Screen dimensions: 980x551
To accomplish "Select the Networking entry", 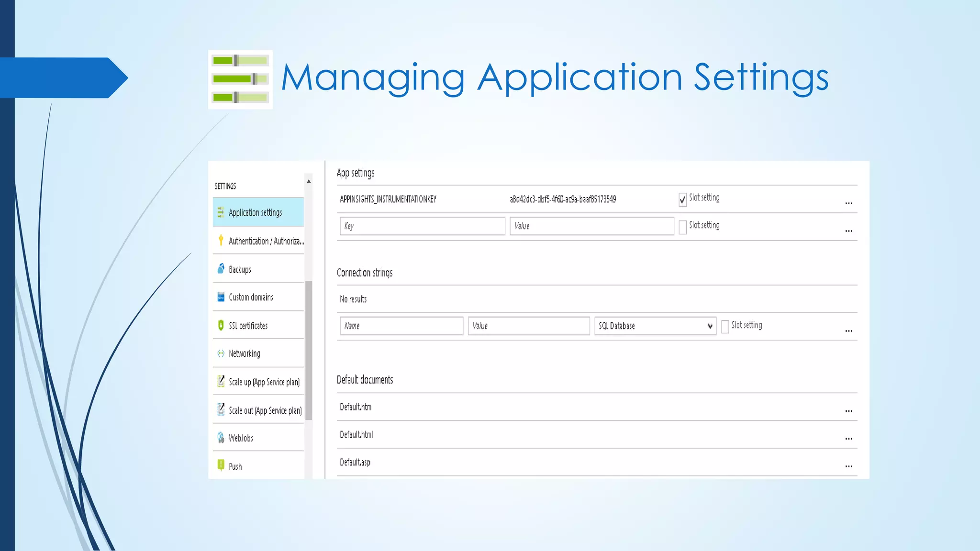I will pos(258,353).
